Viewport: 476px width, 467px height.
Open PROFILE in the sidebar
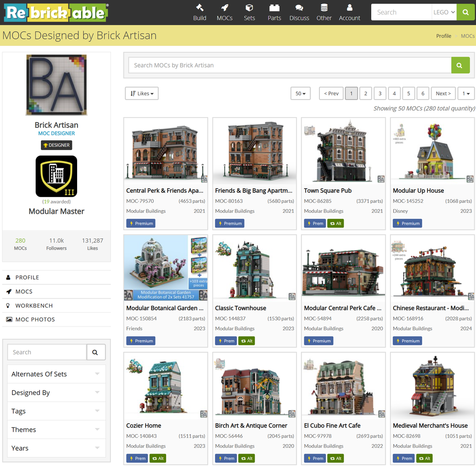click(57, 278)
